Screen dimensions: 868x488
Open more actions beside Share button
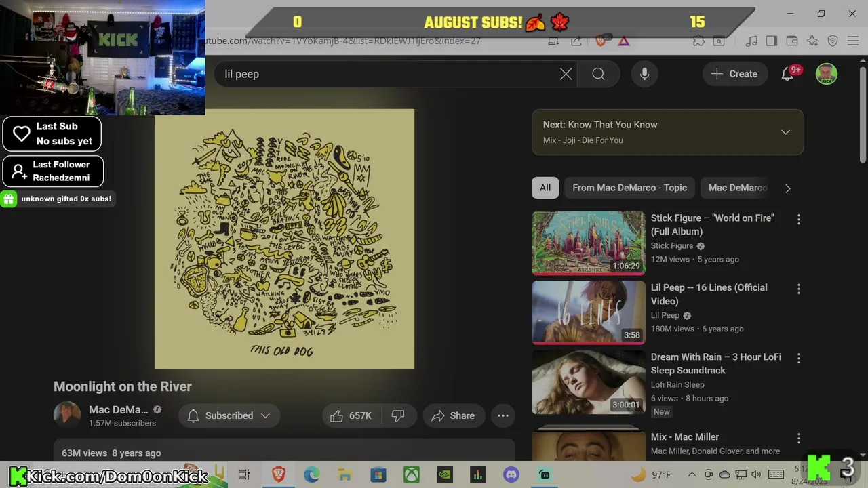coord(503,415)
